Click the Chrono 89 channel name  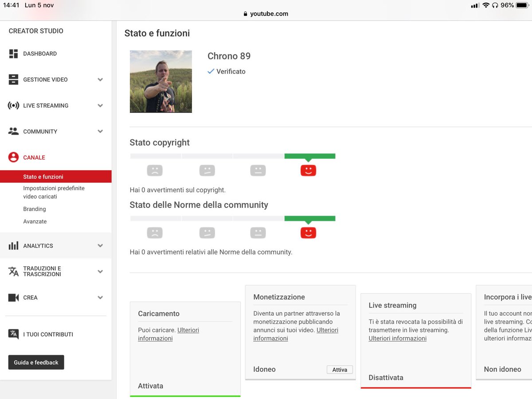tap(229, 56)
